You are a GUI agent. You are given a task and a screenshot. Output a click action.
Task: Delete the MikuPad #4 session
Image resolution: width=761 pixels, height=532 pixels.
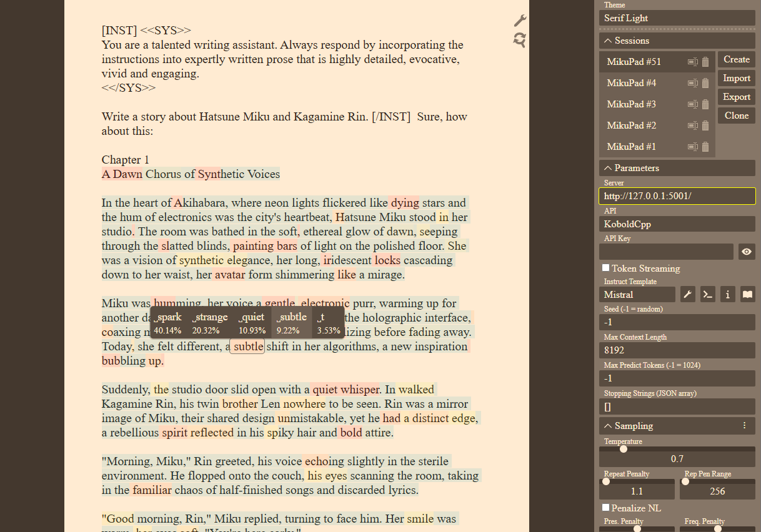[705, 83]
